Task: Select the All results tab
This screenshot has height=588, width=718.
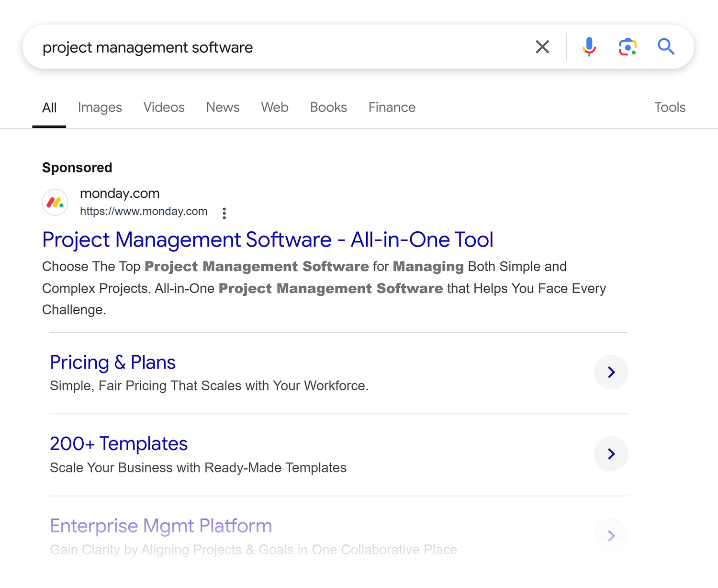Action: pyautogui.click(x=49, y=108)
